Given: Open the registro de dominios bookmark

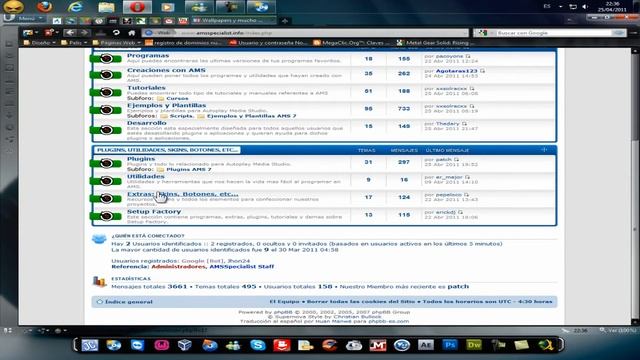Looking at the screenshot, I should 184,42.
